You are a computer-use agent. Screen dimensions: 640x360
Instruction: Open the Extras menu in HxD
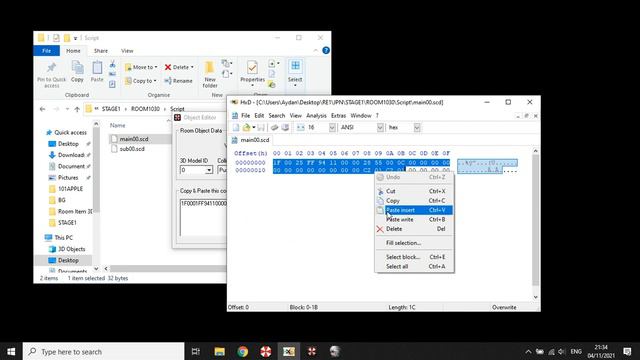coord(338,116)
